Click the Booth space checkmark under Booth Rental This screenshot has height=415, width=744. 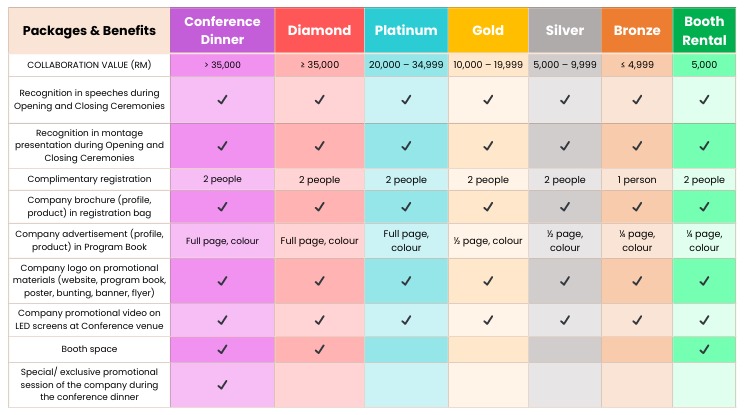pos(705,349)
